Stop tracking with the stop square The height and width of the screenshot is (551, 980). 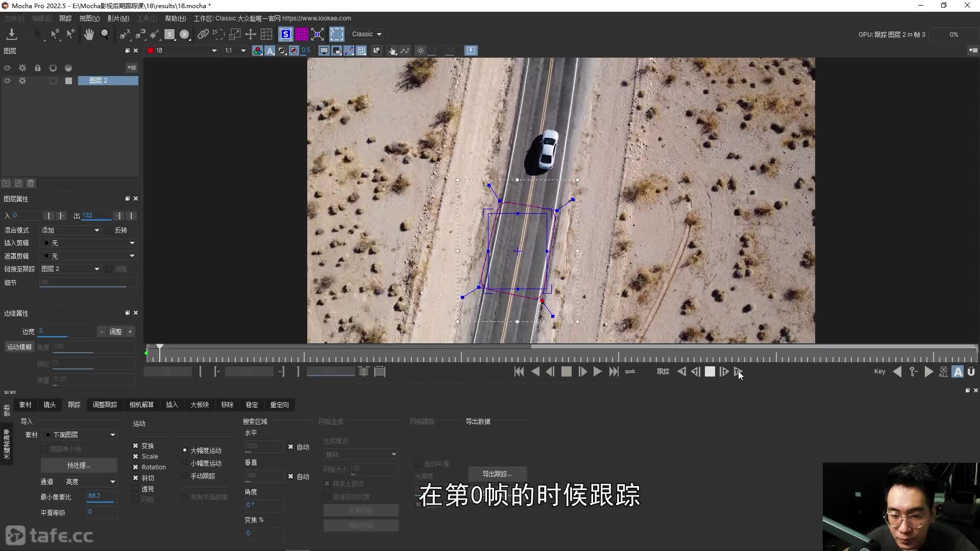coord(709,372)
